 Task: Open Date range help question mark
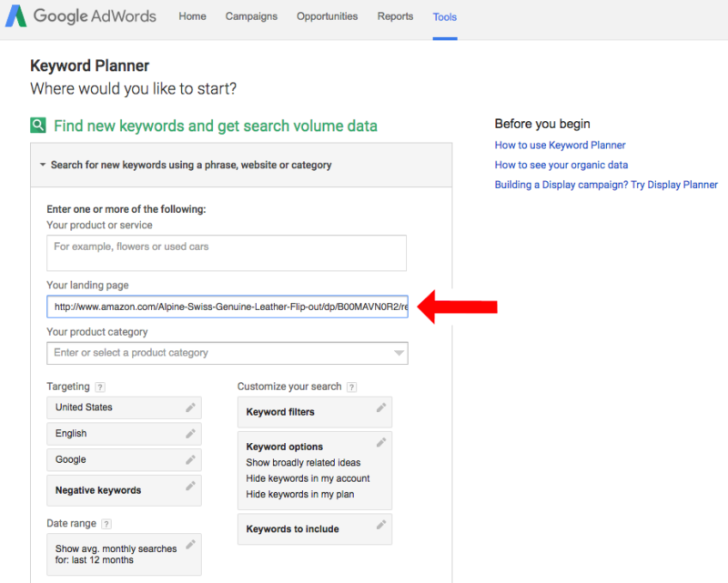(106, 524)
